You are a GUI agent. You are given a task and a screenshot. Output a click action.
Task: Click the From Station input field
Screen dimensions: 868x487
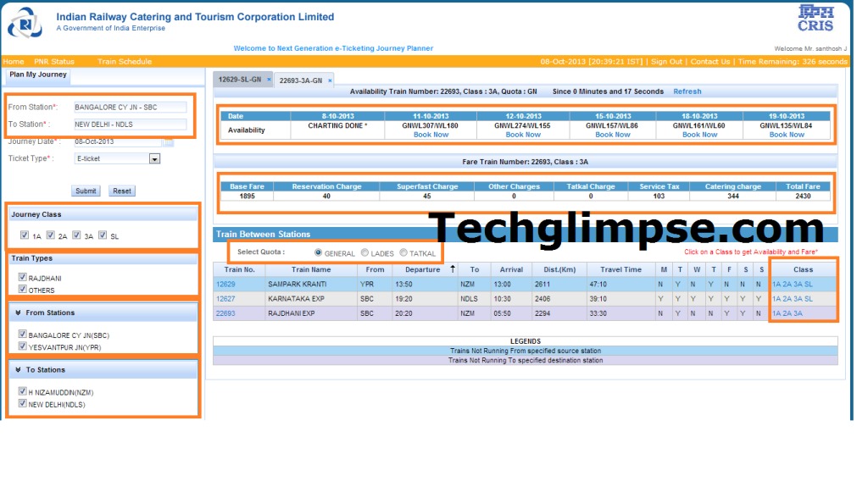130,108
